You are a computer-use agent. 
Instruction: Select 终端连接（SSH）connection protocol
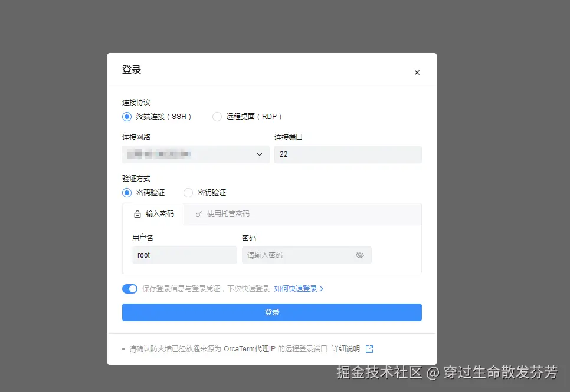(126, 117)
